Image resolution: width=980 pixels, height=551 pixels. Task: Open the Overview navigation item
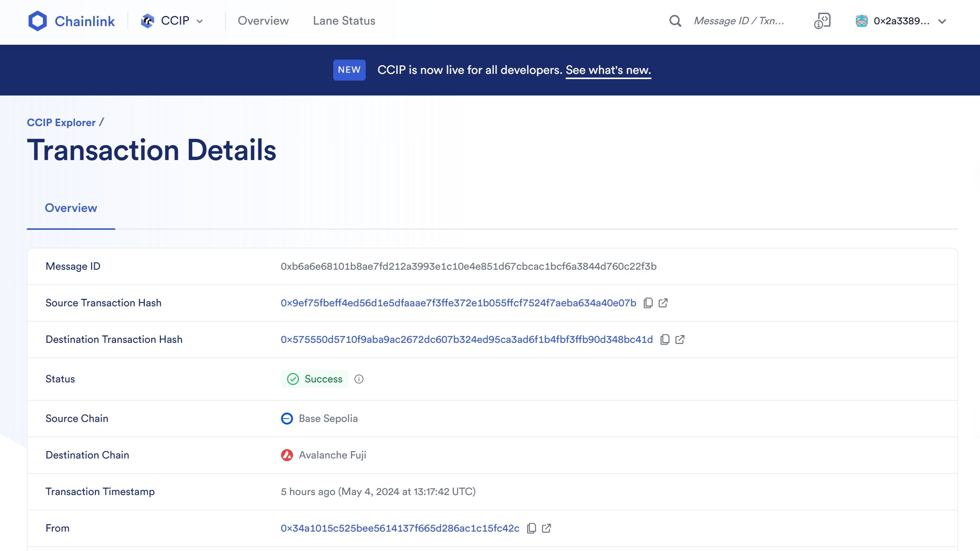pos(263,21)
